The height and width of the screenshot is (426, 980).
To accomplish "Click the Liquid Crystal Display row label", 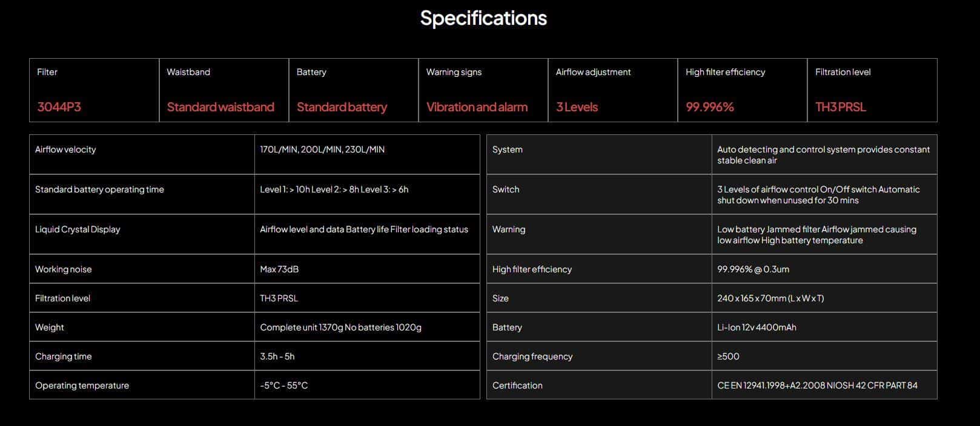I will click(78, 229).
